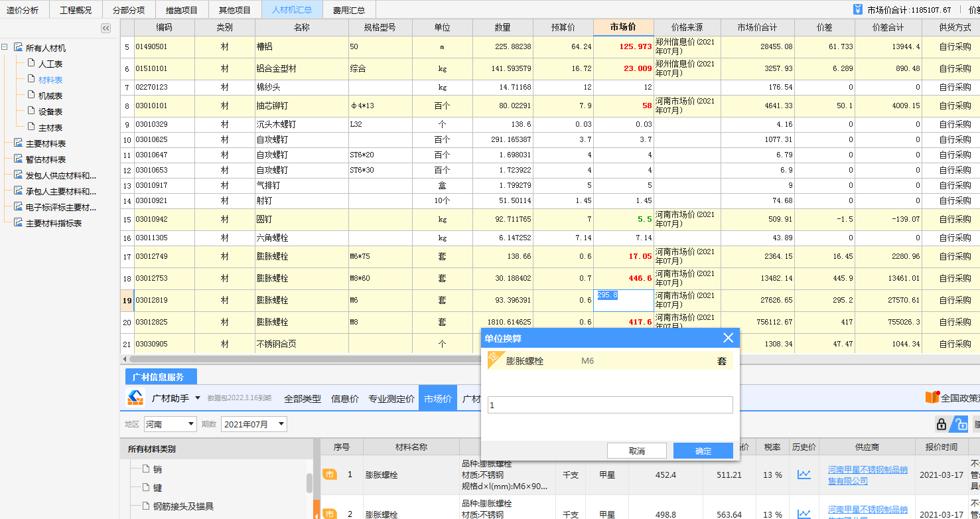The width and height of the screenshot is (980, 519).
Task: Click the locked padlock icon
Action: click(941, 424)
